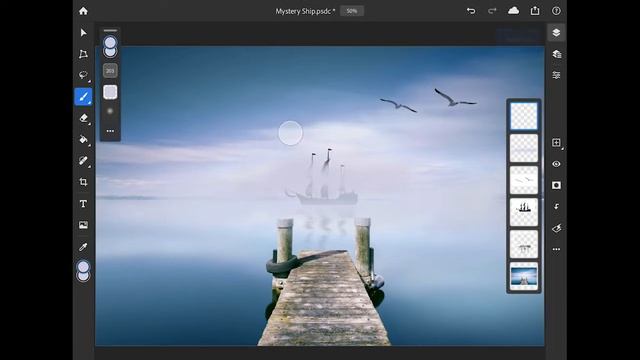This screenshot has width=640, height=360.
Task: Open the Mystery Ship.psdc document title
Action: [x=305, y=11]
